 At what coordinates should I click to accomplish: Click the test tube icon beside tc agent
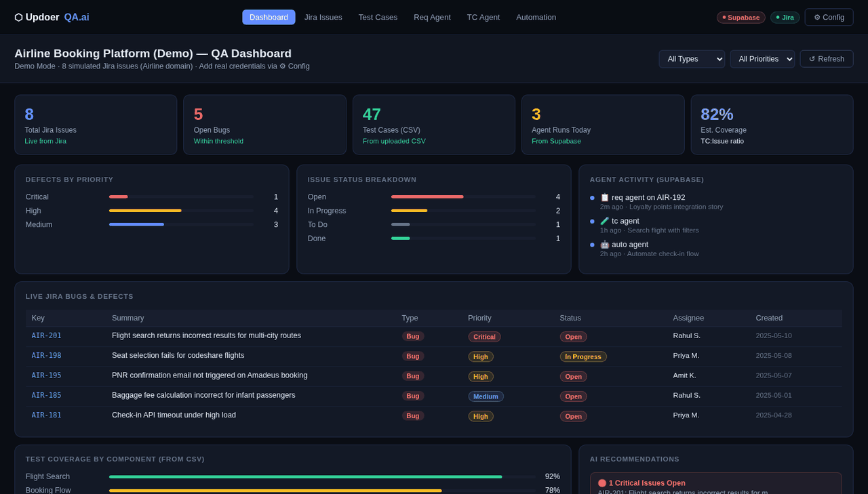click(605, 221)
